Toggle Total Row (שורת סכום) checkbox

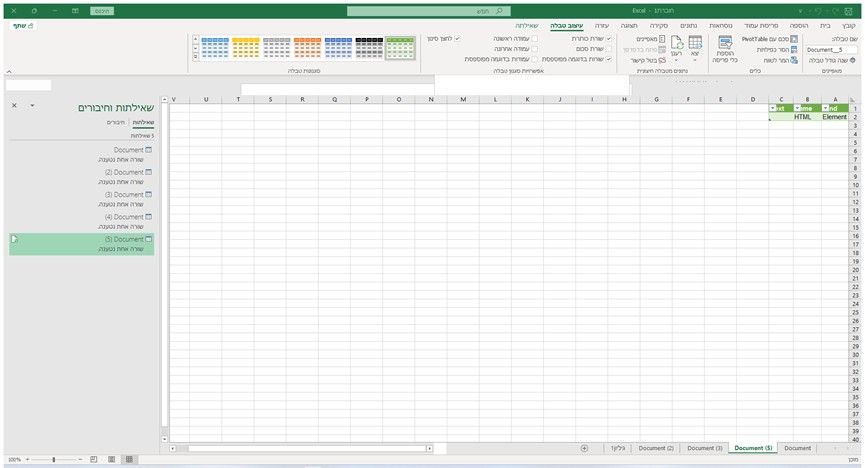(x=608, y=49)
